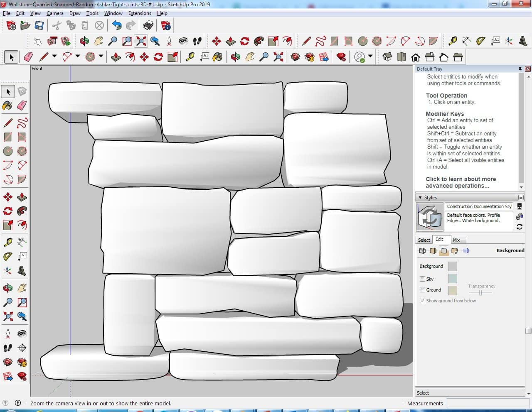Enable the Ground checkbox

[422, 290]
